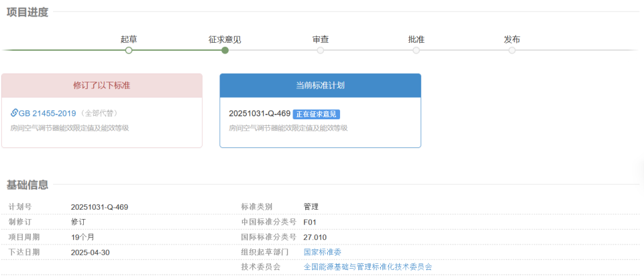Click the 当前标准计划 card header
This screenshot has height=280, width=644.
click(321, 86)
